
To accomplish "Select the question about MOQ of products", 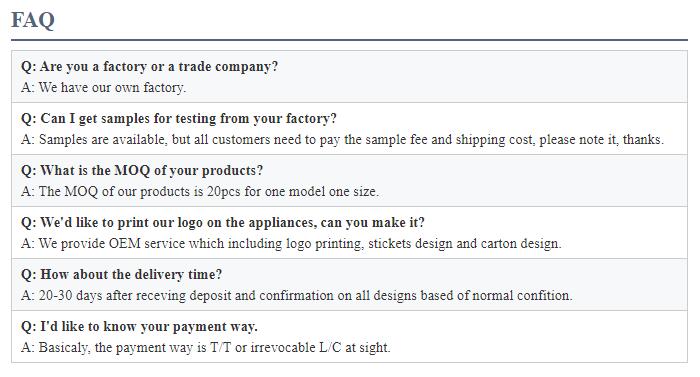I will [x=142, y=170].
